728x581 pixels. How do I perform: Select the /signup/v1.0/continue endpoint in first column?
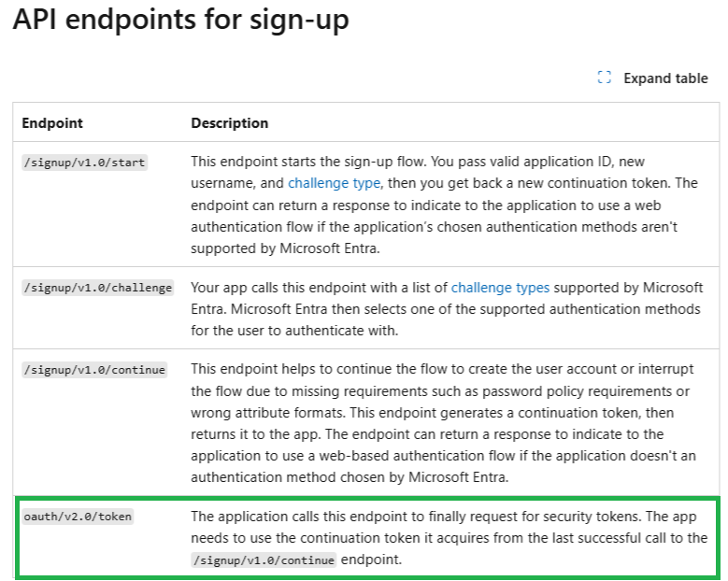tap(94, 370)
